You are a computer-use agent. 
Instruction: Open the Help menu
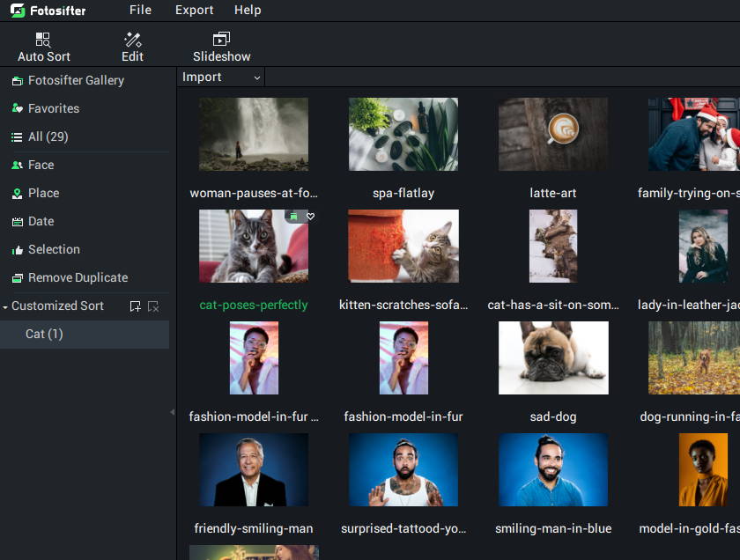click(x=248, y=10)
